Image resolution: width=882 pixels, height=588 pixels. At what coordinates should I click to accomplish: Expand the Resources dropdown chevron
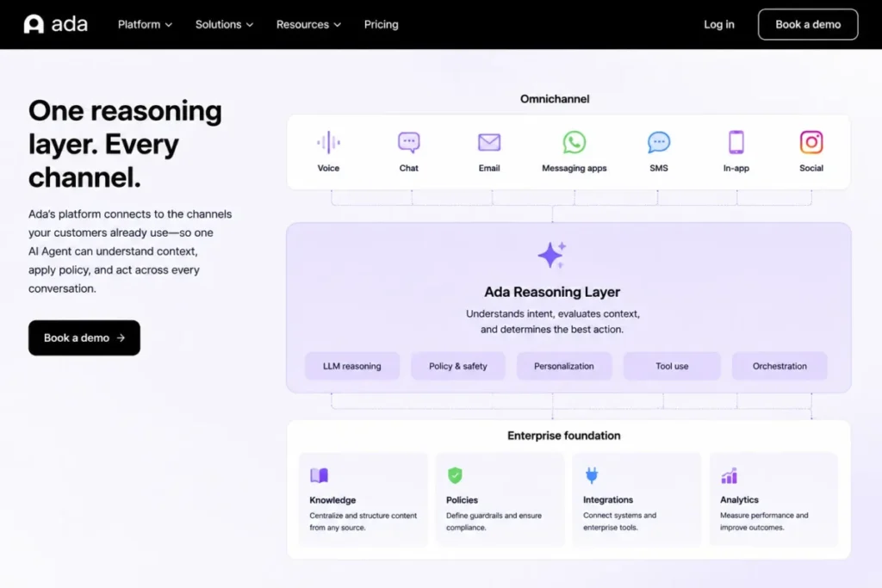pos(338,25)
